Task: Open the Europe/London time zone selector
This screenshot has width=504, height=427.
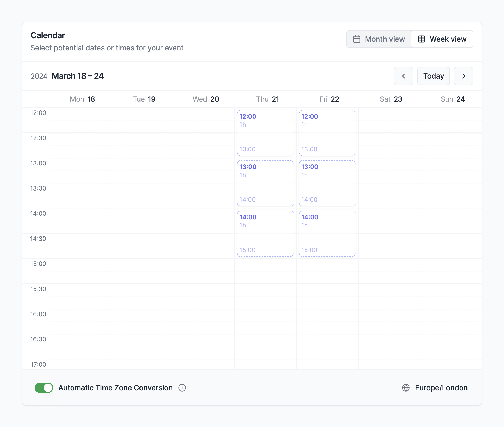Action: pyautogui.click(x=441, y=388)
